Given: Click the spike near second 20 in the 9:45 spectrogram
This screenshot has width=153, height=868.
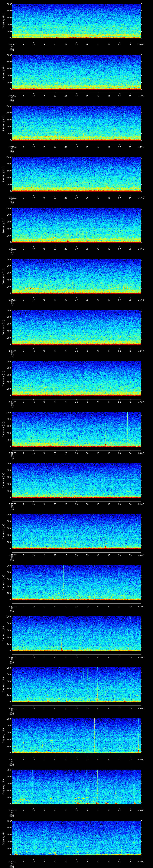Looking at the screenshot, I should point(55,837).
